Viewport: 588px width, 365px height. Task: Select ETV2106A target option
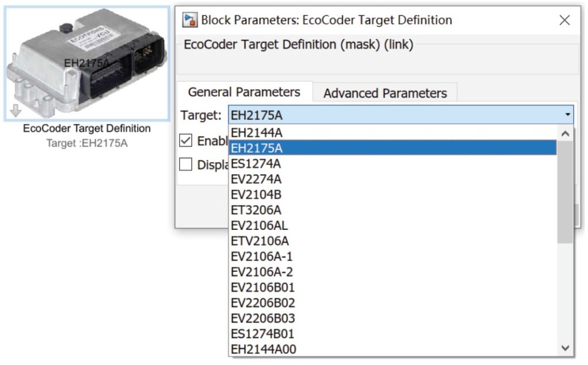pos(393,241)
